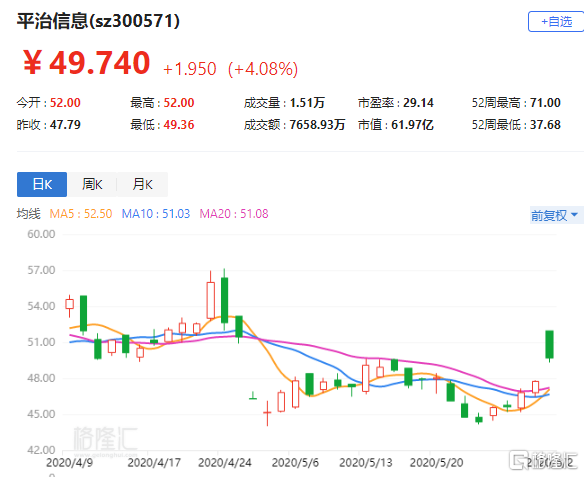Click the change amount +1.950
Screen dimensions: 584x477
[190, 69]
